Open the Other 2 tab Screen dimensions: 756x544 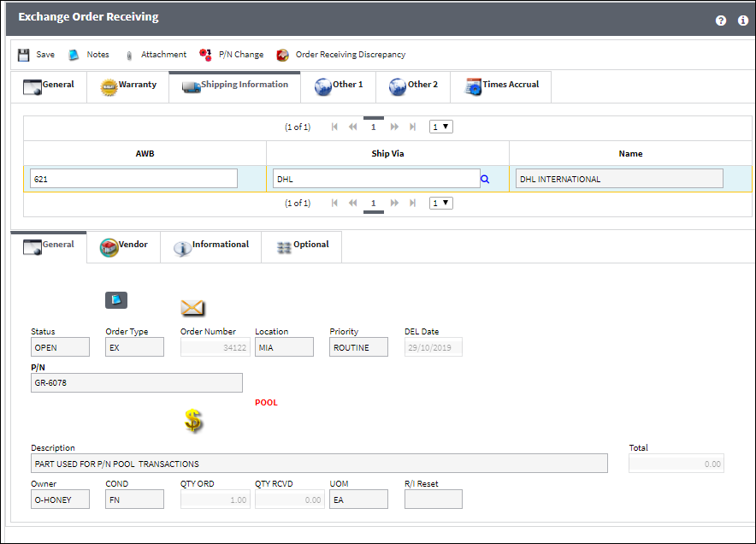[413, 86]
